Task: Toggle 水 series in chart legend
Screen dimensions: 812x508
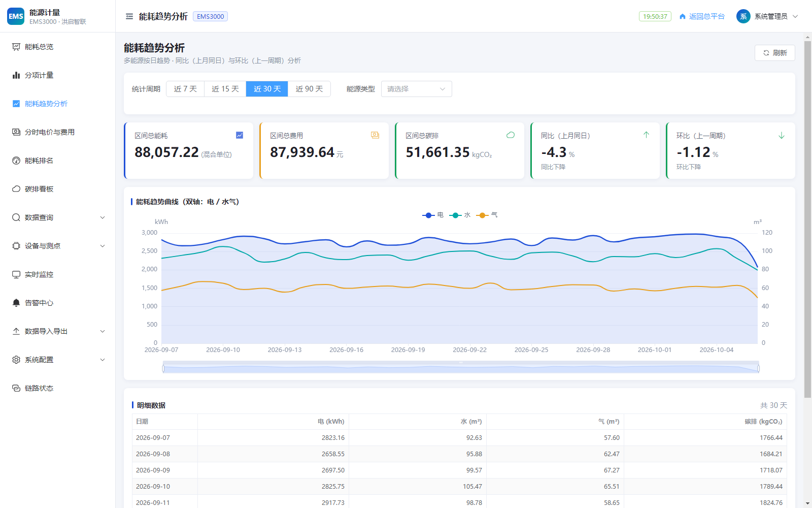Action: click(x=460, y=215)
